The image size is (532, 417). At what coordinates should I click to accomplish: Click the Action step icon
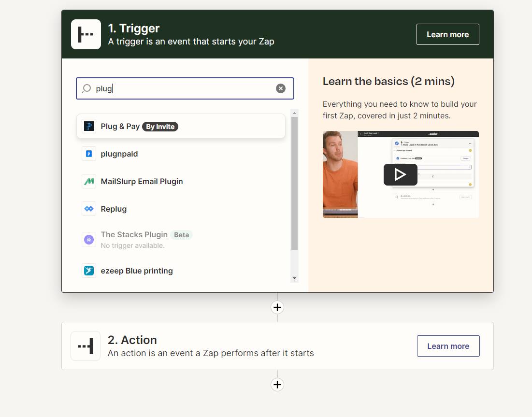(x=86, y=346)
